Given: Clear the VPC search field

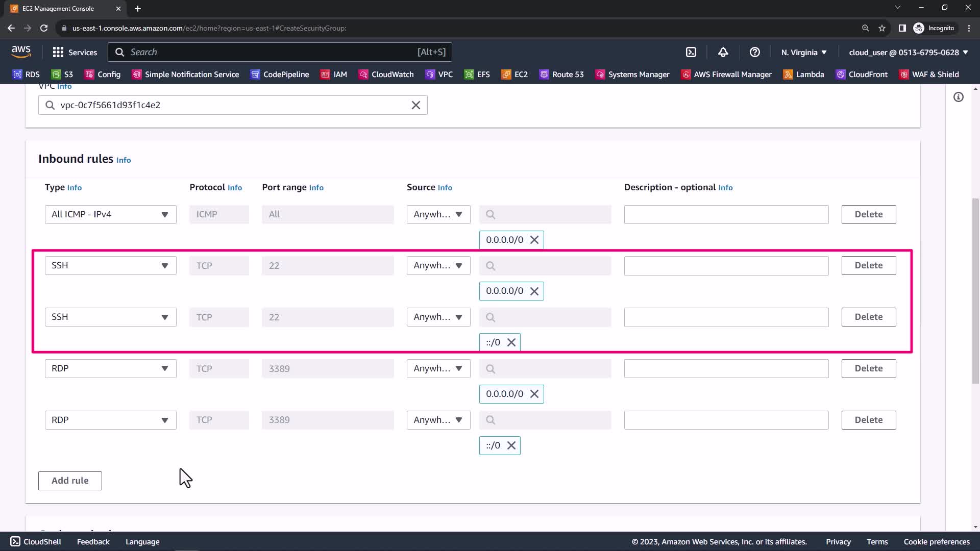Looking at the screenshot, I should (x=415, y=105).
